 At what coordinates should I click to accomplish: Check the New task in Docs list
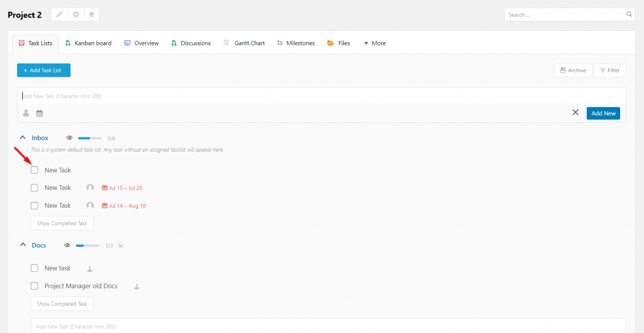coord(35,268)
